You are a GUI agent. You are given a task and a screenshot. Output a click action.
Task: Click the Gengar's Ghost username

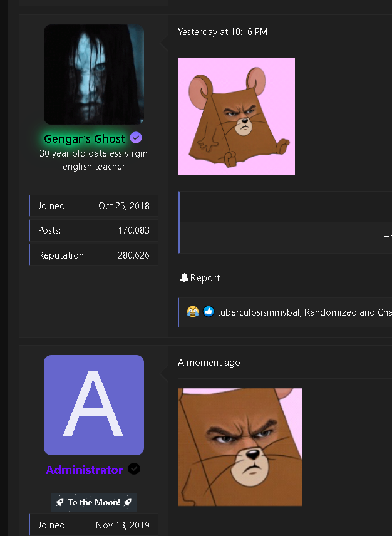[x=85, y=138]
